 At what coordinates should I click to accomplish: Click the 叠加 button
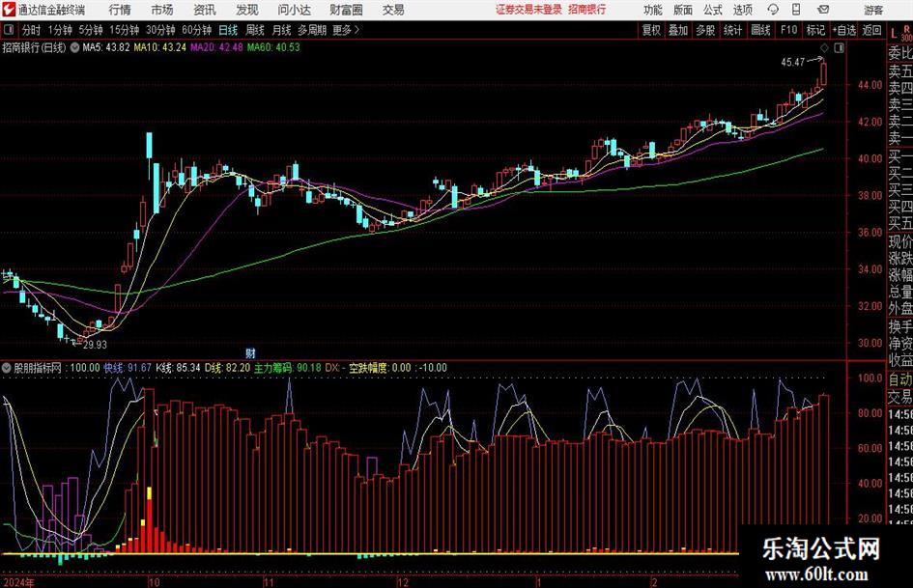tap(678, 30)
